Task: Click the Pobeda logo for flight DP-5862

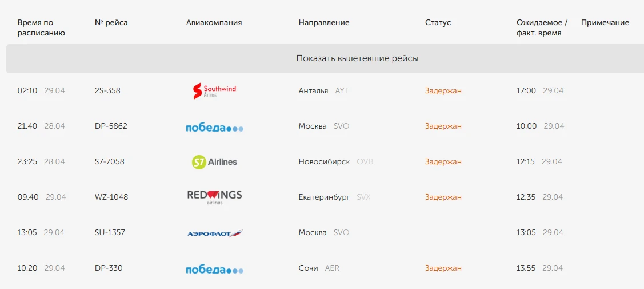Action: (214, 127)
